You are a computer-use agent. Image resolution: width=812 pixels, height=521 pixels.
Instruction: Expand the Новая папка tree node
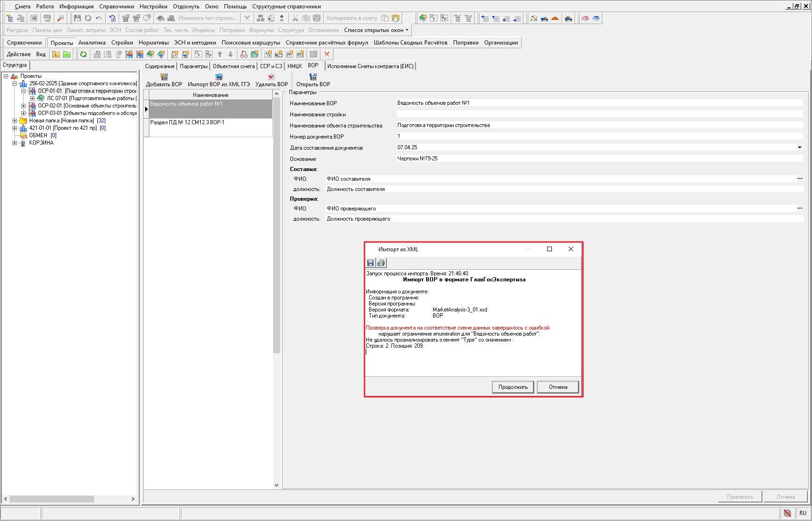tap(15, 121)
